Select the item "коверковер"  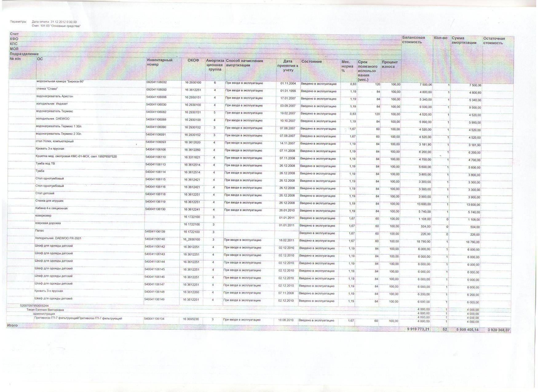[43, 216]
